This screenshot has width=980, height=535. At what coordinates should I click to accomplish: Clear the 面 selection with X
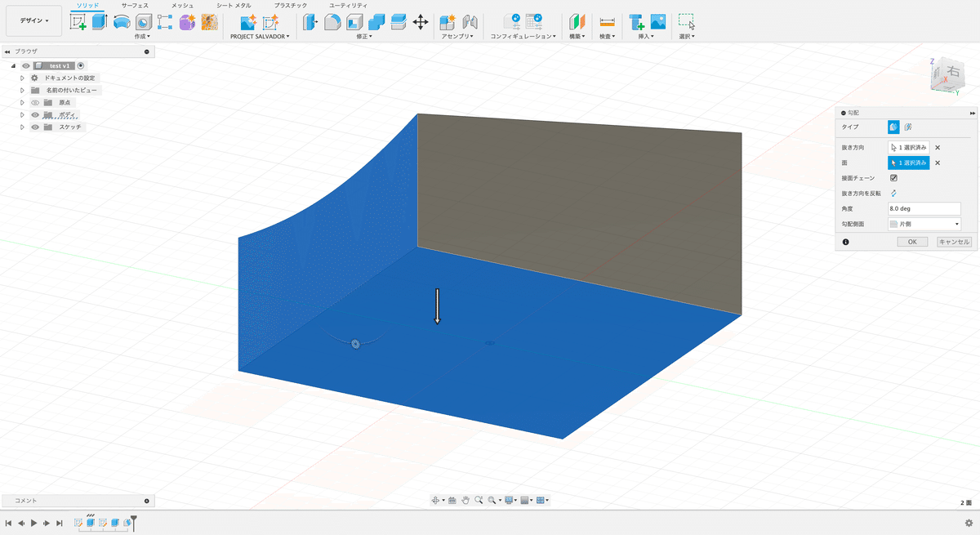coord(938,163)
